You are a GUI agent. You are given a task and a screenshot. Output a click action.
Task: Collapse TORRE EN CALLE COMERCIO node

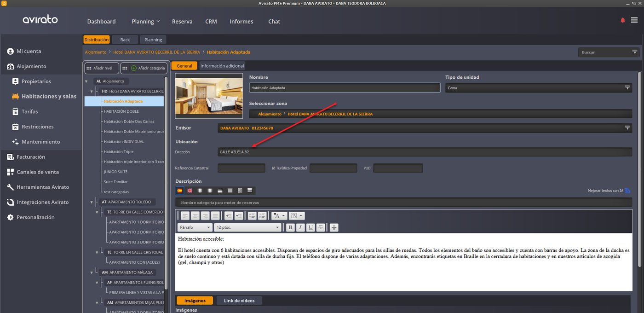coord(97,212)
